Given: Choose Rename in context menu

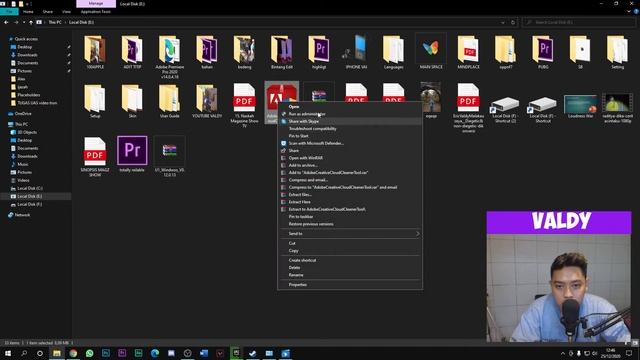Looking at the screenshot, I should click(x=350, y=275).
